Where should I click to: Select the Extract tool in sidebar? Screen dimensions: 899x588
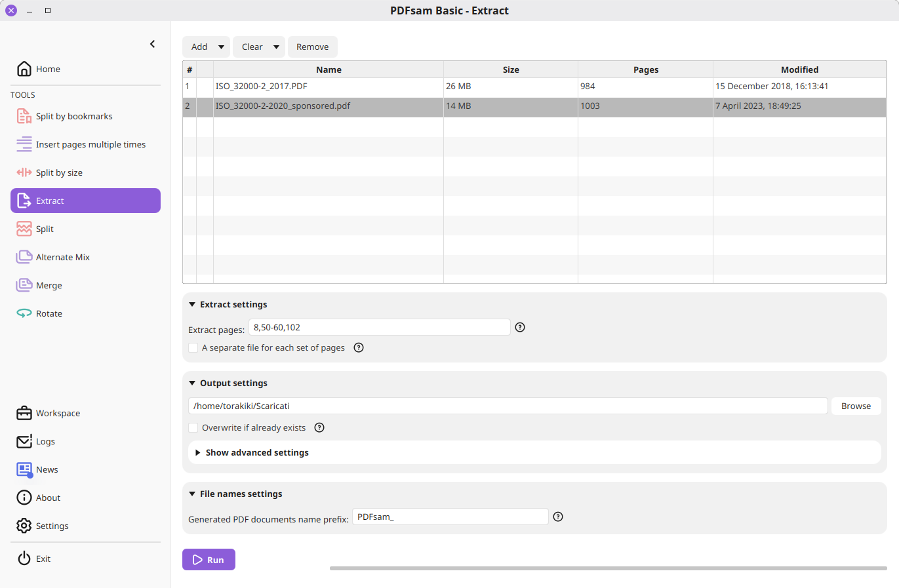click(x=85, y=201)
